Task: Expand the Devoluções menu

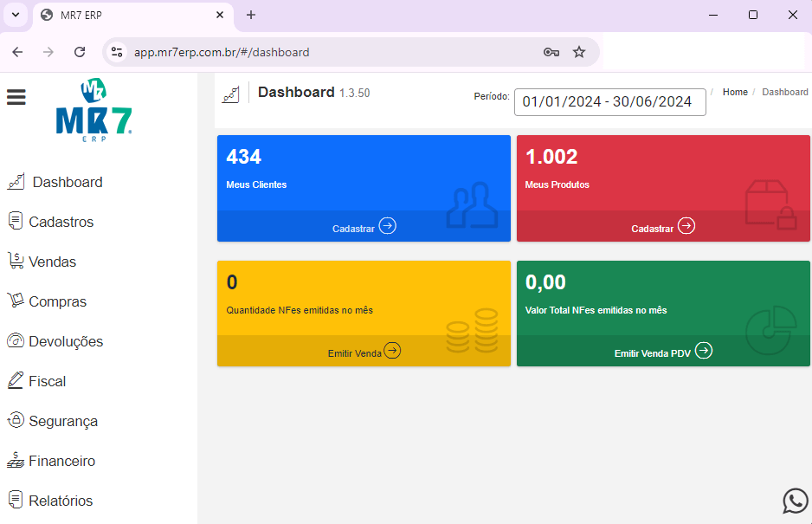Action: pyautogui.click(x=66, y=341)
